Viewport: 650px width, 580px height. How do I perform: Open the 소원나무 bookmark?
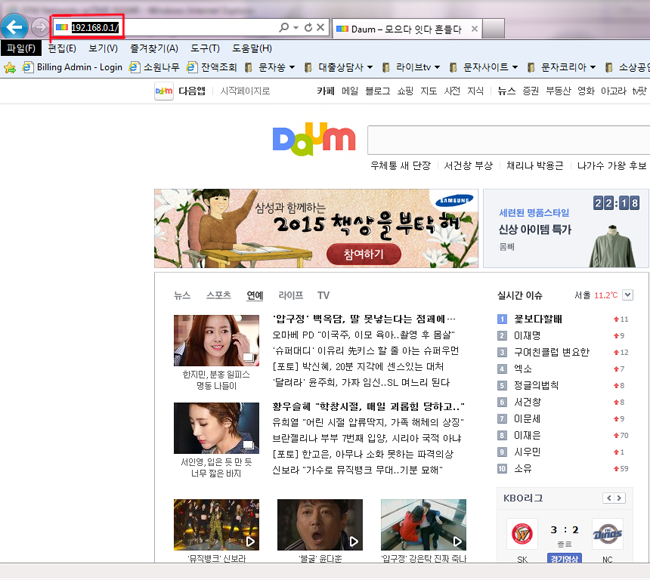[x=155, y=67]
